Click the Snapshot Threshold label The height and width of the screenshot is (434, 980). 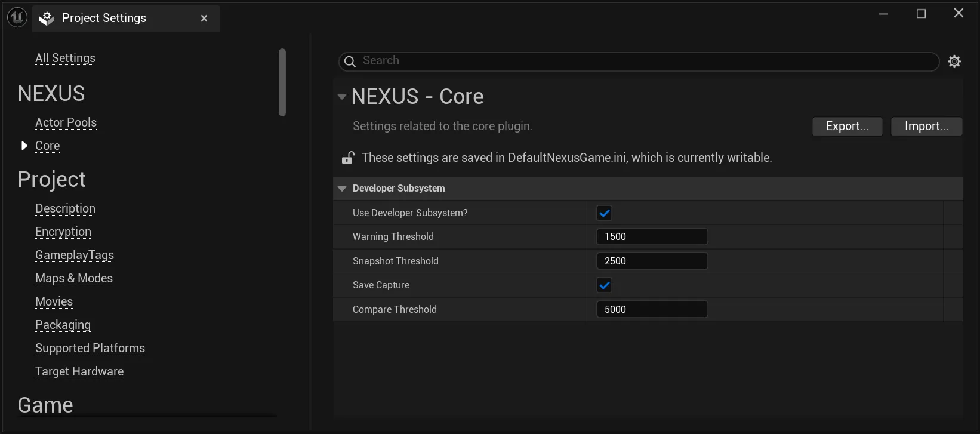coord(396,261)
